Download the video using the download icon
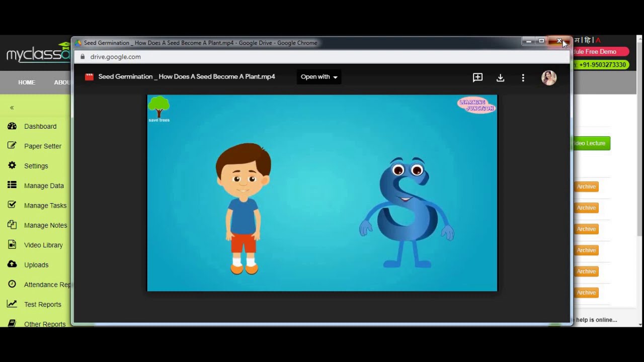Screen dimensions: 644x362 (x=500, y=77)
